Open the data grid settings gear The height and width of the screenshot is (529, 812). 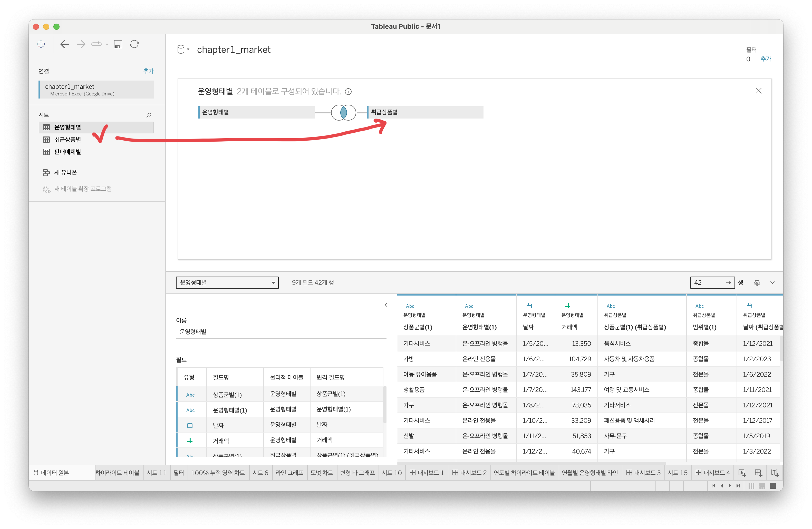pyautogui.click(x=757, y=283)
